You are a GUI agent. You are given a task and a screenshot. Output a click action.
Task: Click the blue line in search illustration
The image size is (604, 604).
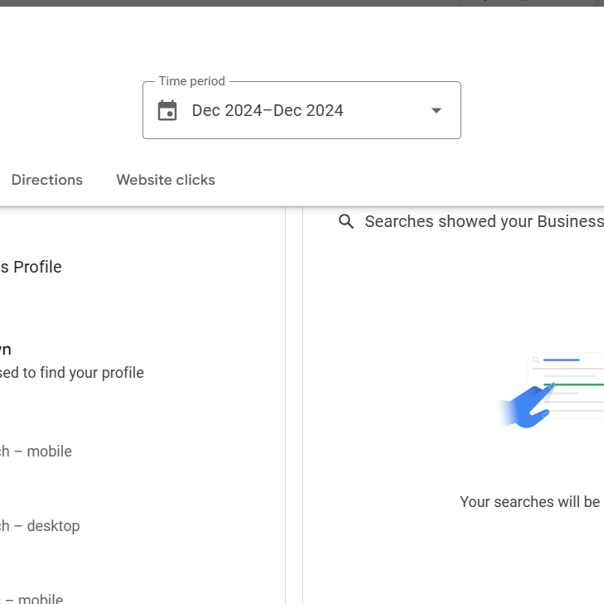(x=561, y=360)
